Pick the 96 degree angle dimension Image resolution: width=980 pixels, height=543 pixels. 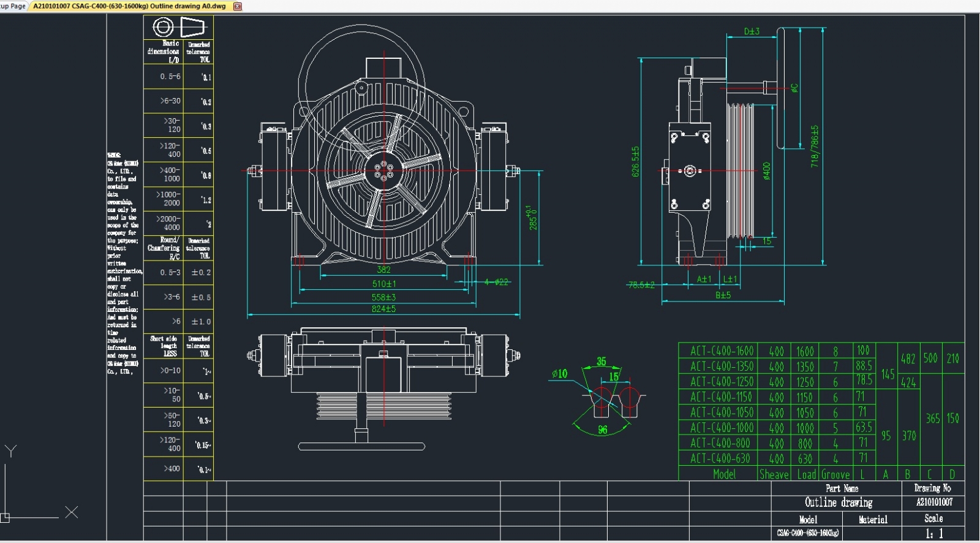(603, 430)
